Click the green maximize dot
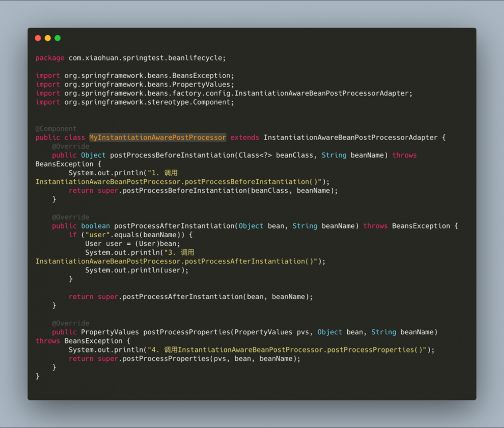 (x=58, y=38)
